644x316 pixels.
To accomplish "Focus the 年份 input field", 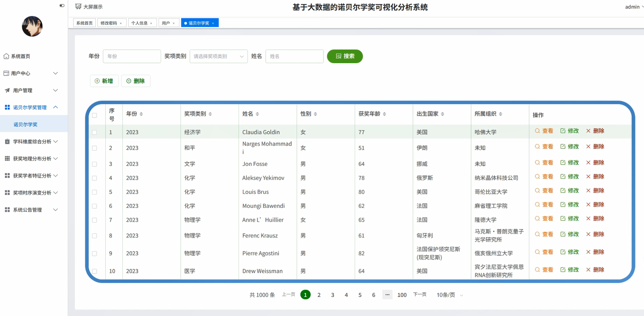I will 132,56.
